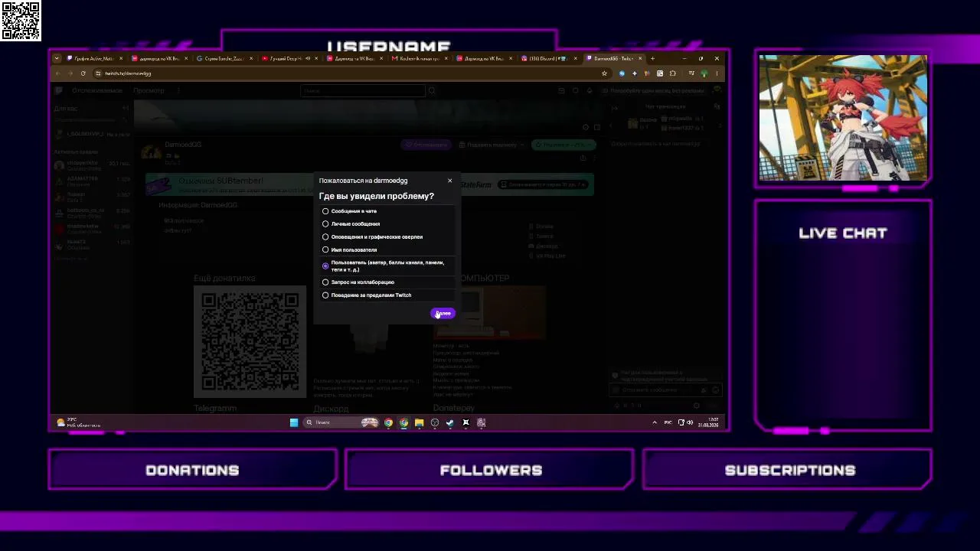Viewport: 980px width, 551px height.
Task: Pick 'Поведение за пределами Twitch' option
Action: pyautogui.click(x=325, y=295)
